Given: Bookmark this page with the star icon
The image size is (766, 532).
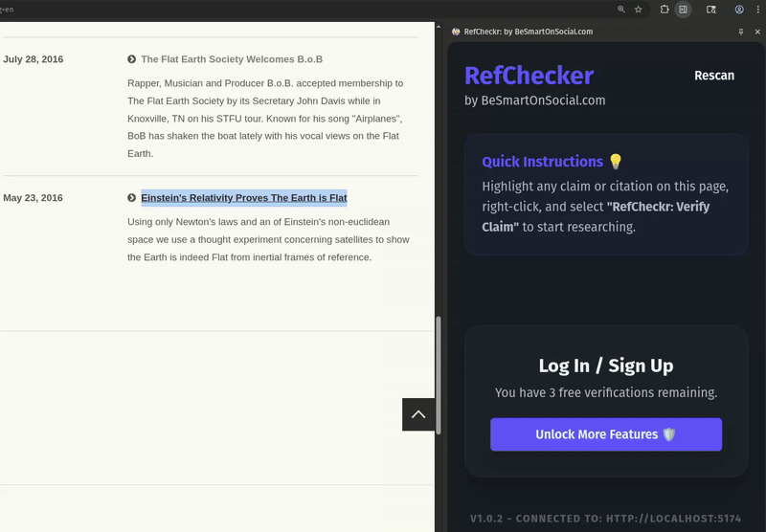Looking at the screenshot, I should click(638, 10).
